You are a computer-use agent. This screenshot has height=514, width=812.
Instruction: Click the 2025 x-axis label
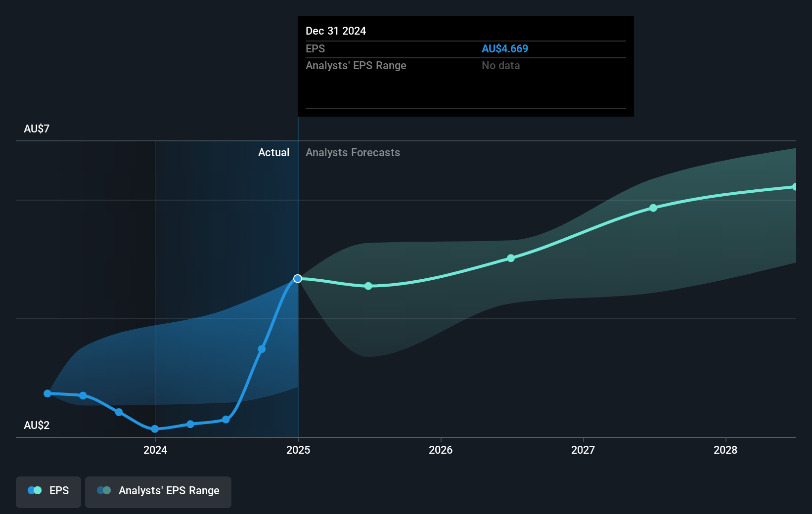[x=298, y=450]
